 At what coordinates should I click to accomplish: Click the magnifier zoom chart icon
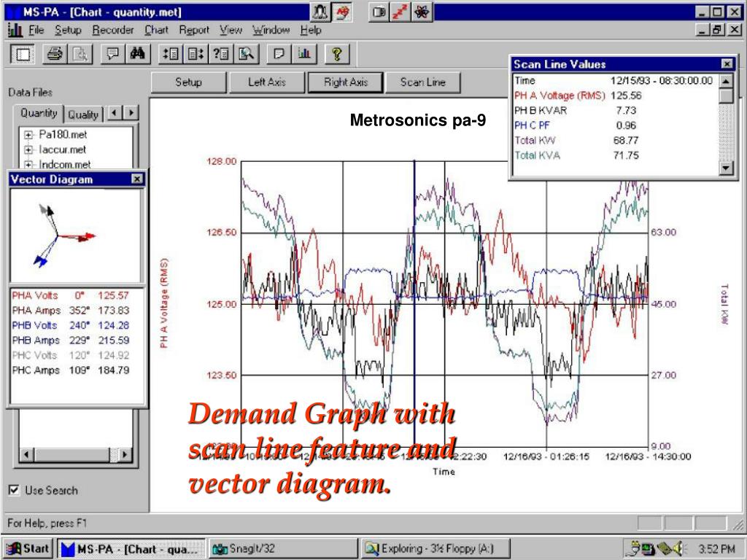(247, 54)
